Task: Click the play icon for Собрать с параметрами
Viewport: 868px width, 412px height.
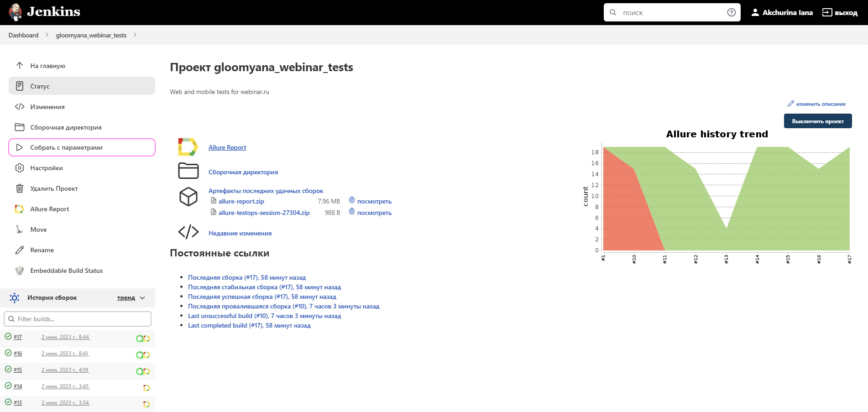Action: [20, 147]
